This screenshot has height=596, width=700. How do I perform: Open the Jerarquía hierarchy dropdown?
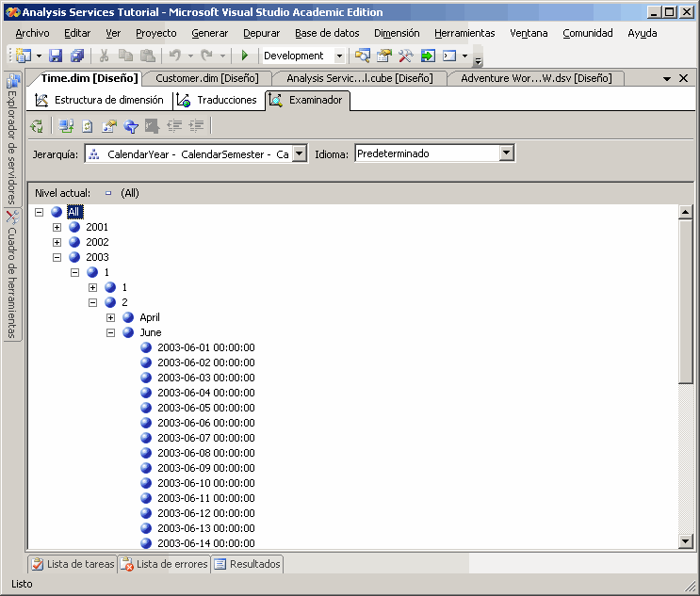(x=300, y=153)
